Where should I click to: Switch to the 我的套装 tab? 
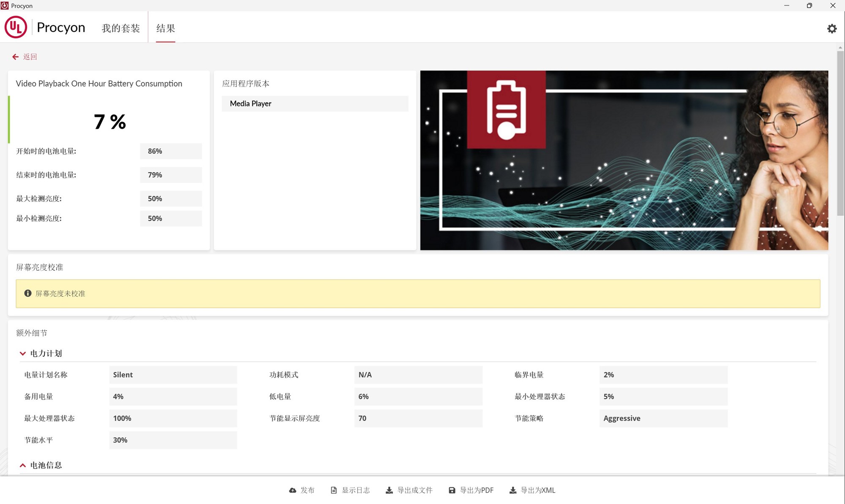[x=120, y=27]
